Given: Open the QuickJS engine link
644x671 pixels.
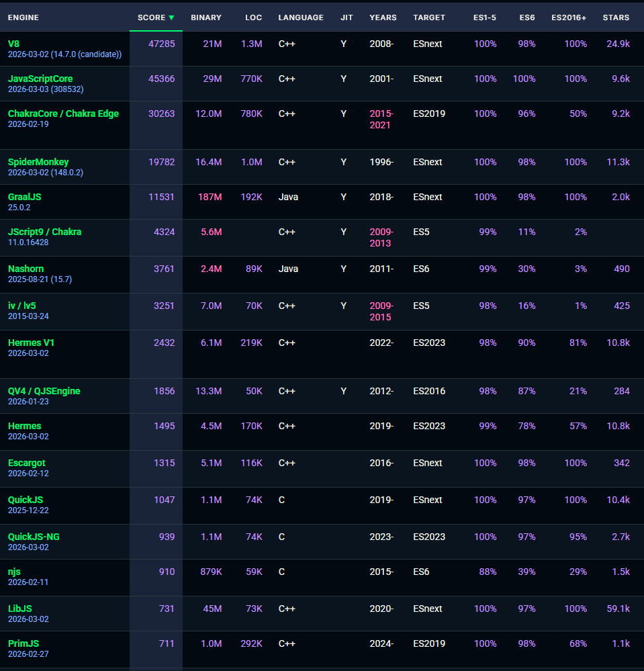Looking at the screenshot, I should (x=26, y=500).
